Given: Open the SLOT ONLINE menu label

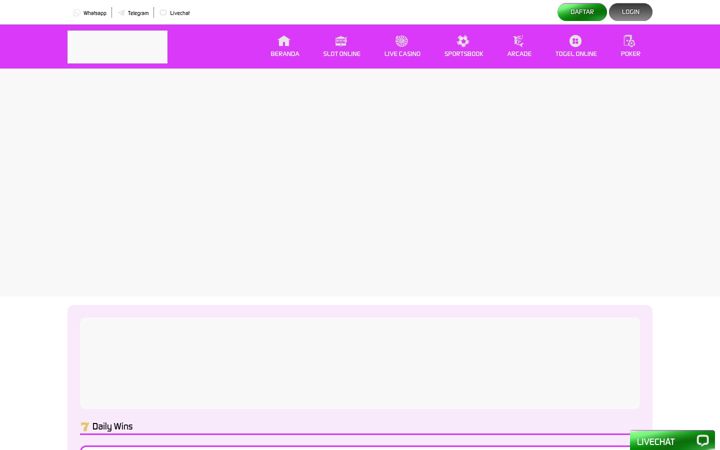Looking at the screenshot, I should [x=342, y=54].
